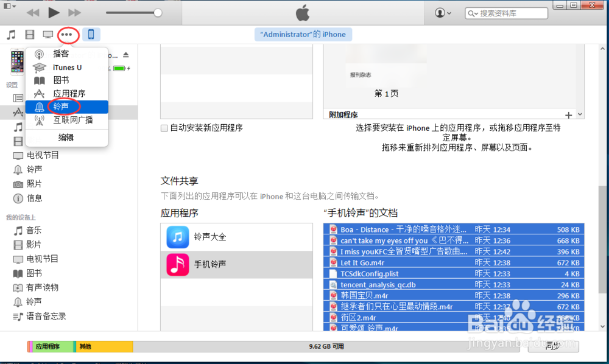
Task: Choose 图书 from the popup menu
Action: point(67,80)
